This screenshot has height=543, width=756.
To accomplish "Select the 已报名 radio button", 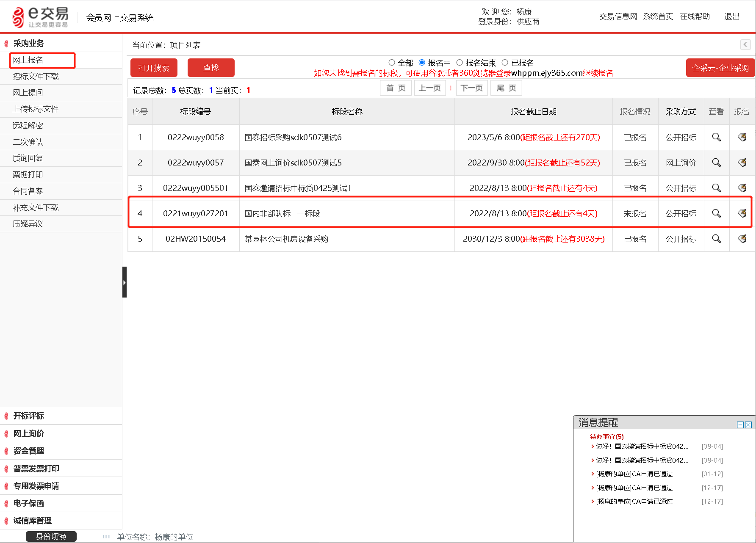I will click(x=505, y=63).
